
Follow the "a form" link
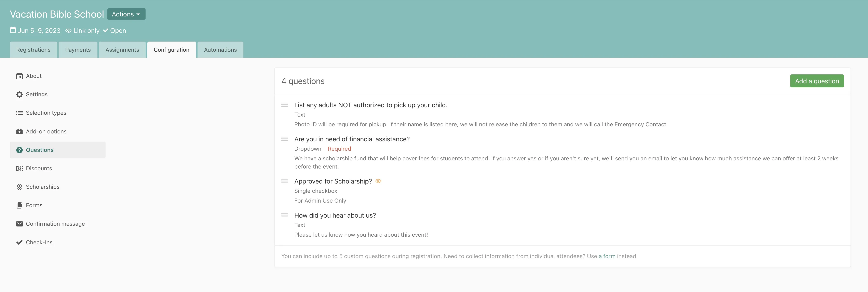(607, 256)
